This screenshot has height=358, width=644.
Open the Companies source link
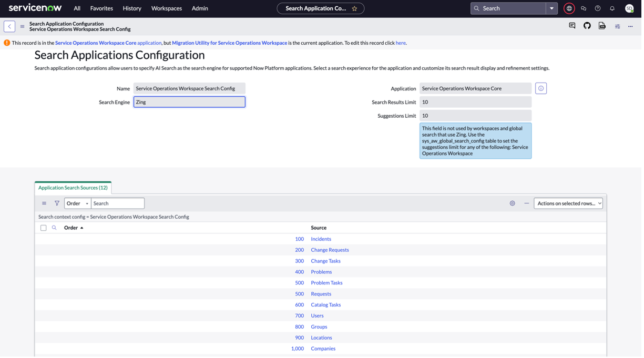[x=324, y=350]
